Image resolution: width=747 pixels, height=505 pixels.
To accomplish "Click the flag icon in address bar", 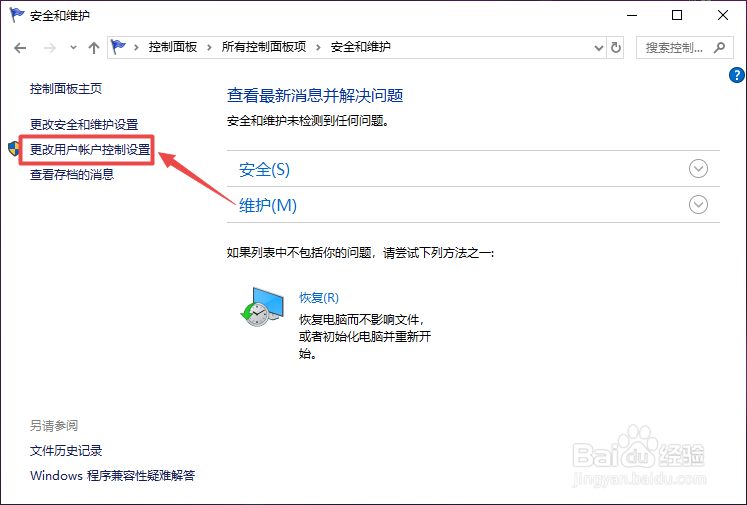I will pos(118,47).
